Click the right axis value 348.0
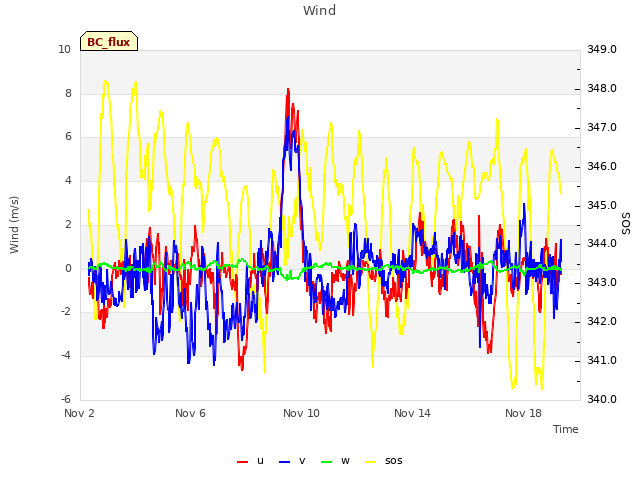The image size is (640, 480). point(602,89)
